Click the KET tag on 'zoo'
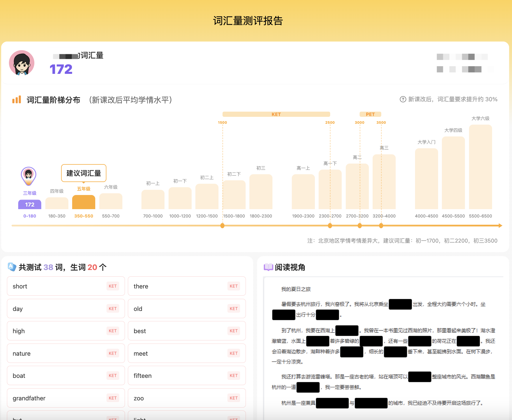This screenshot has width=512, height=420. point(234,398)
